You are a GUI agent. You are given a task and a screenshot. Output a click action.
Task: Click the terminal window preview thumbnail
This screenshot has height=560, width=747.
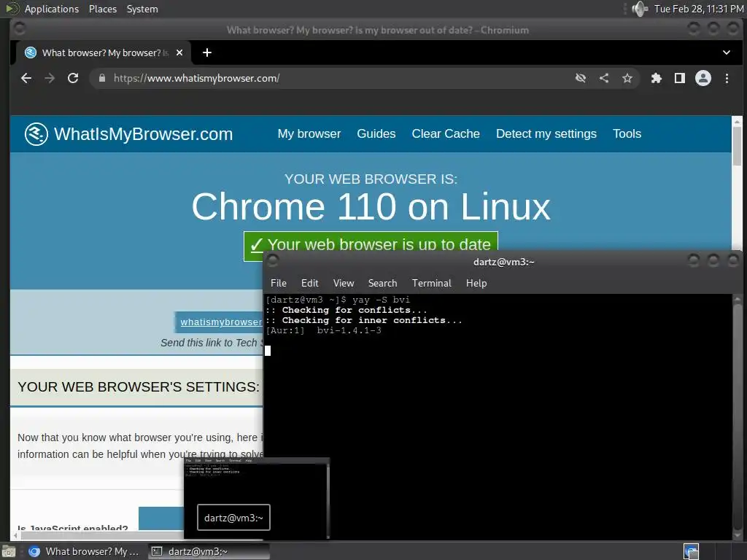[x=256, y=499]
